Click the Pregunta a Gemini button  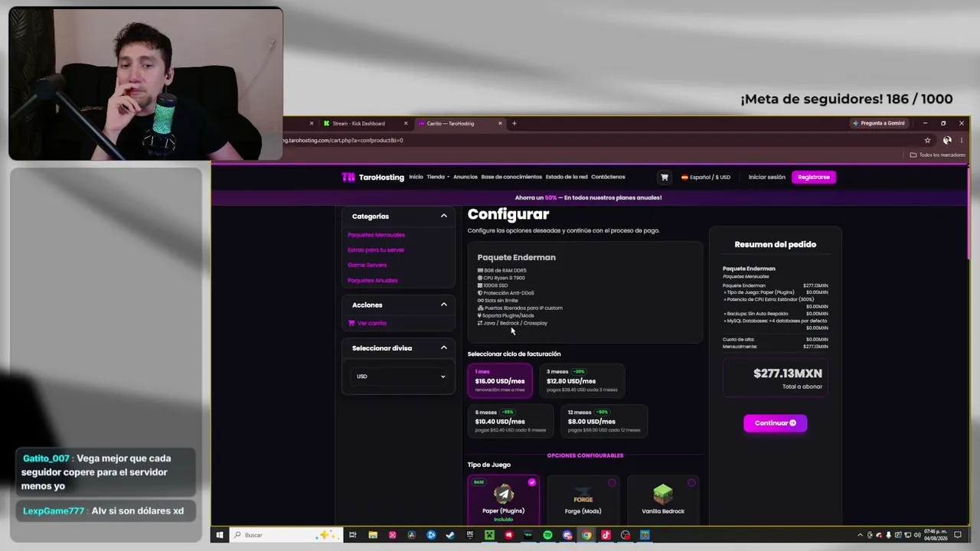point(879,123)
